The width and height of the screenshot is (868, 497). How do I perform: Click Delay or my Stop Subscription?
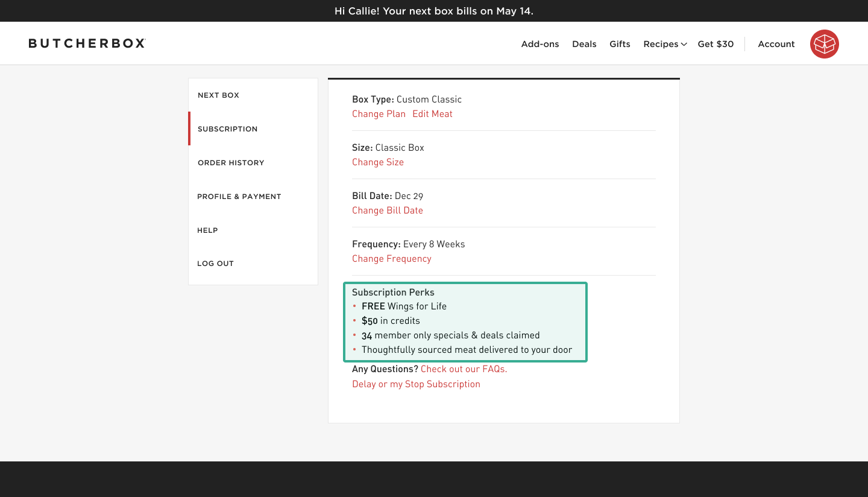point(416,384)
